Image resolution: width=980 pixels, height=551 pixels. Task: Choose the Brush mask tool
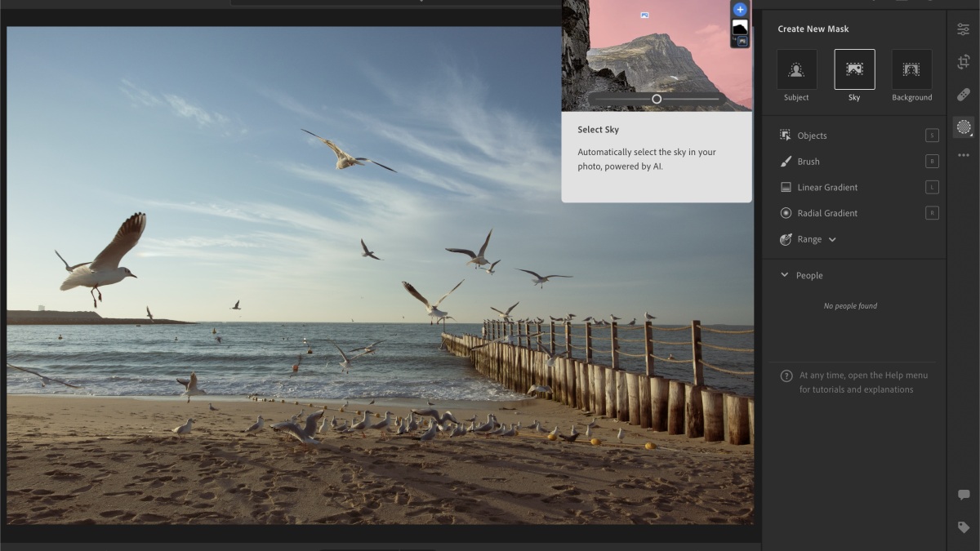pyautogui.click(x=808, y=162)
